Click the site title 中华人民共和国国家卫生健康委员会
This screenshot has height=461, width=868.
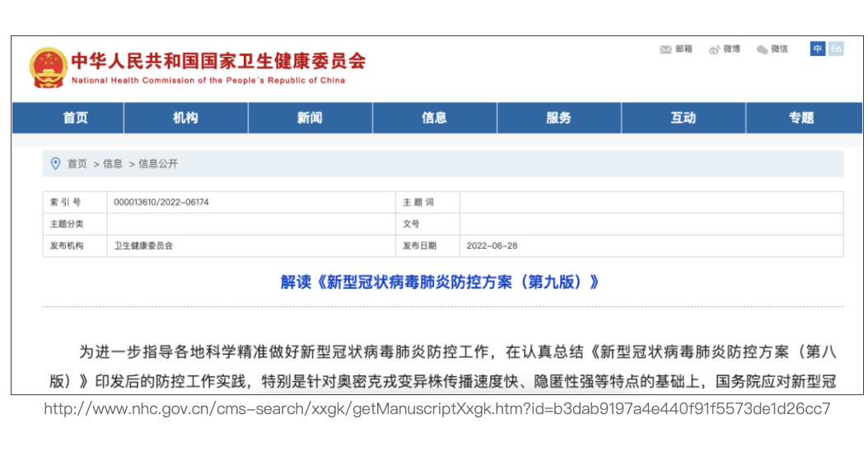219,61
